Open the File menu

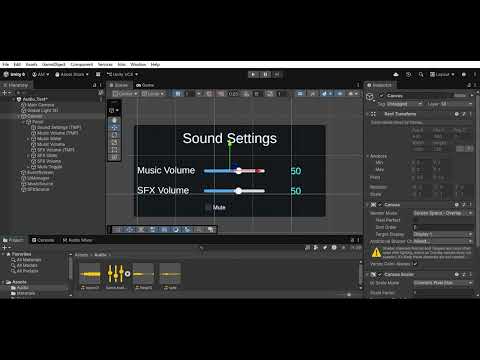click(x=6, y=64)
